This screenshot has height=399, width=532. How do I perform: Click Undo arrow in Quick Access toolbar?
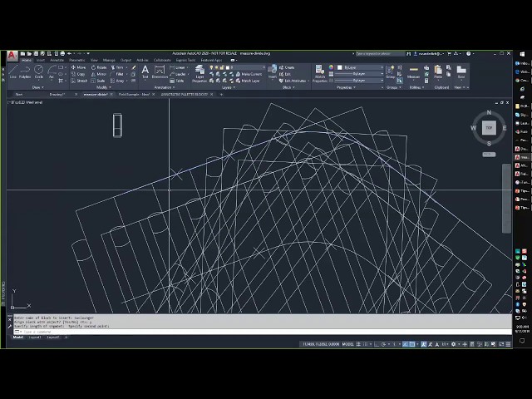pos(70,53)
